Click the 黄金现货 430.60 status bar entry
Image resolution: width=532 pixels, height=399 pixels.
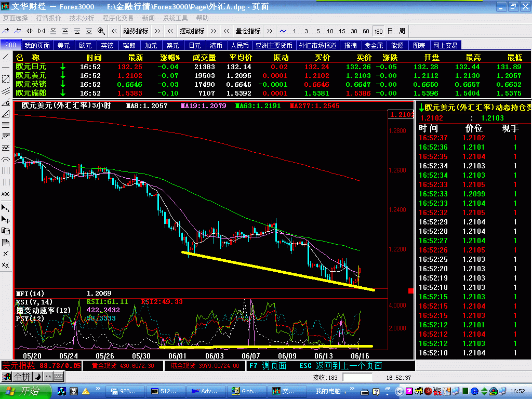pyautogui.click(x=123, y=366)
